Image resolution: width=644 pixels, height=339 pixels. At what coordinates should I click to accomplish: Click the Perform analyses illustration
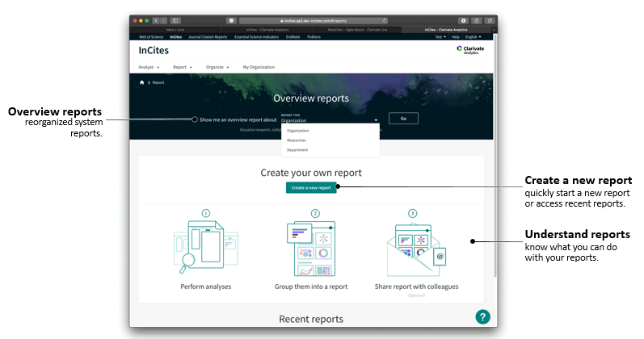coord(206,247)
